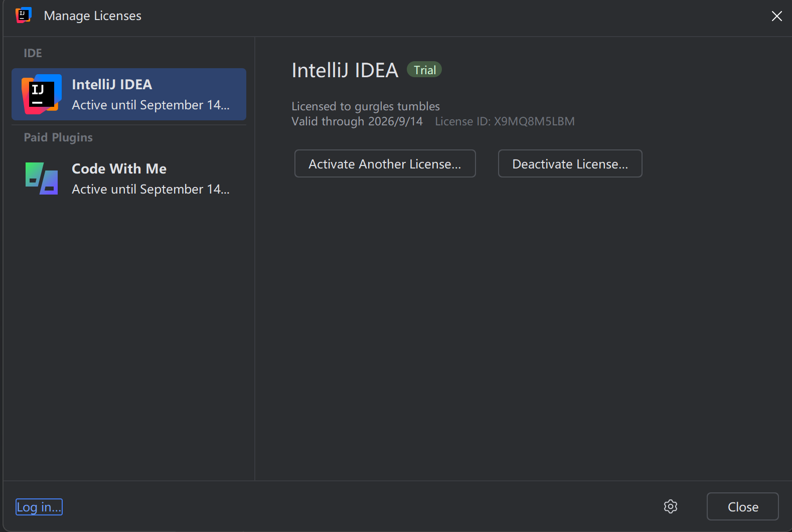Click Deactivate License button

570,163
